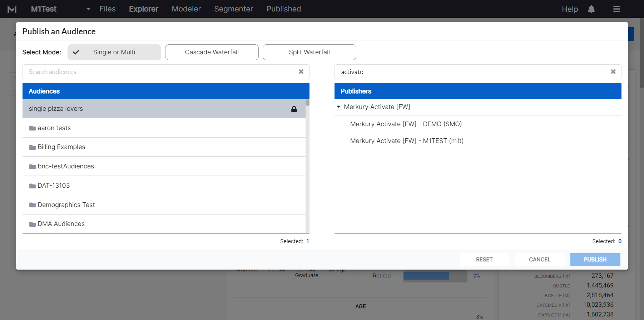Image resolution: width=644 pixels, height=320 pixels.
Task: Open the Billing Examples folder
Action: click(x=164, y=147)
